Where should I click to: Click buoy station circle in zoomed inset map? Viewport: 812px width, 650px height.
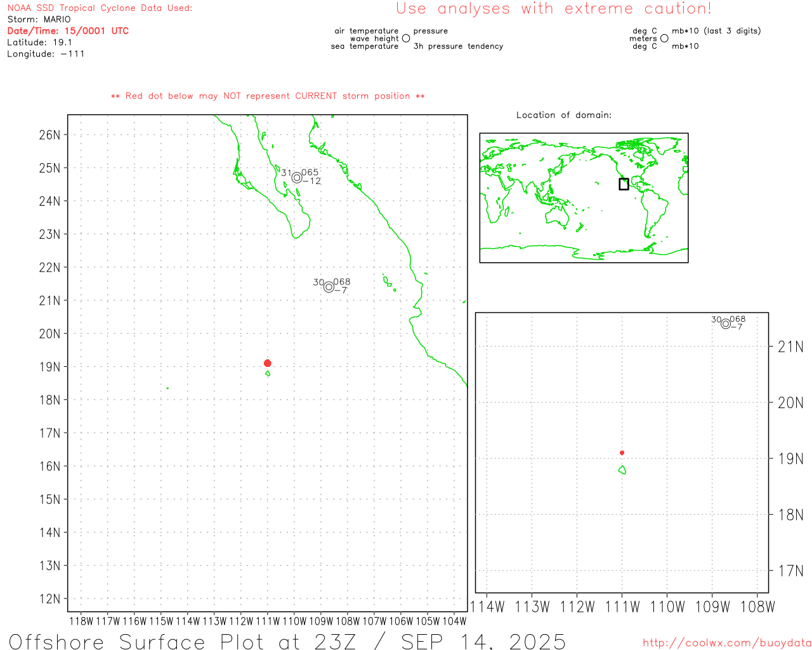(x=726, y=324)
